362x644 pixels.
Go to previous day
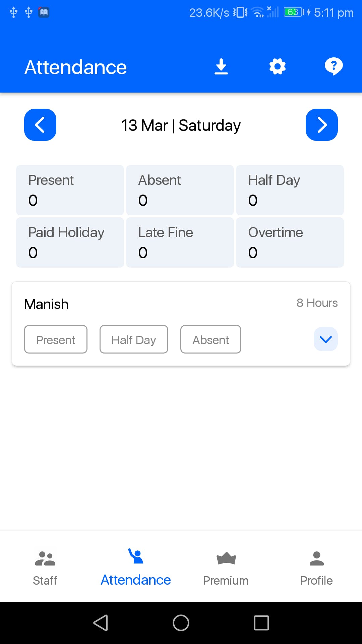(x=40, y=125)
